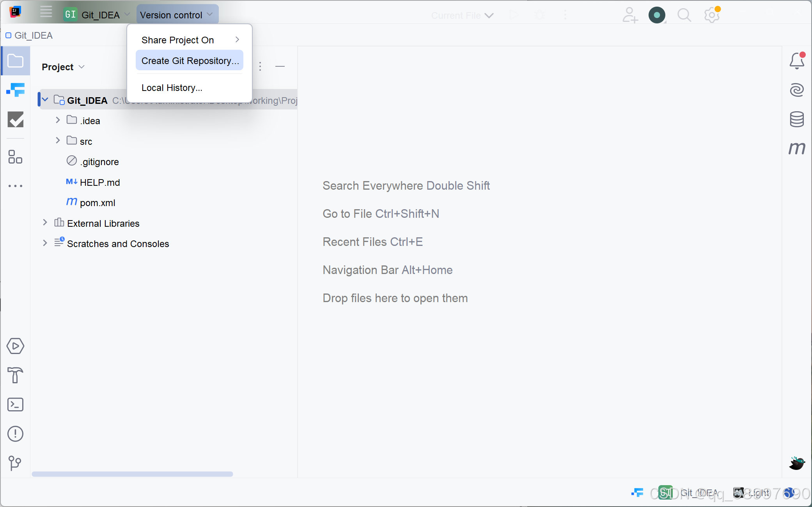Select Create Git Repository menu item
The height and width of the screenshot is (507, 812).
pos(190,61)
